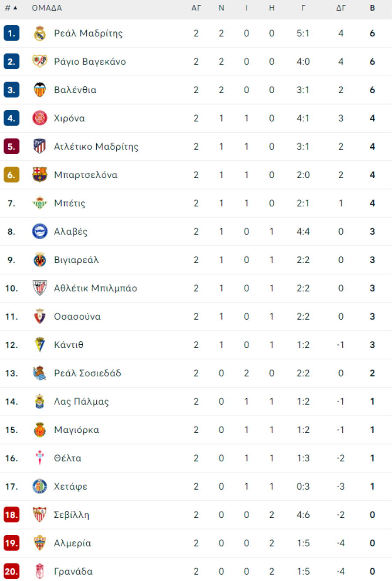Open the Getafe round blue crest
Image resolution: width=392 pixels, height=581 pixels.
pyautogui.click(x=40, y=486)
